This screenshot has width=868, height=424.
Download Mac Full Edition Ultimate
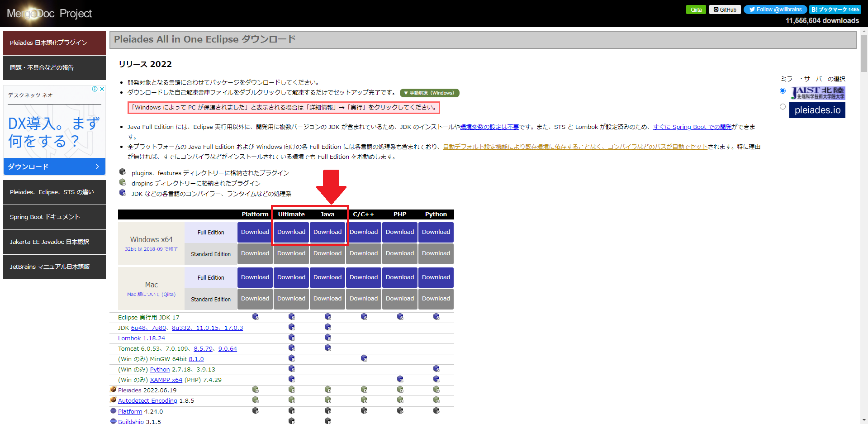coord(291,277)
